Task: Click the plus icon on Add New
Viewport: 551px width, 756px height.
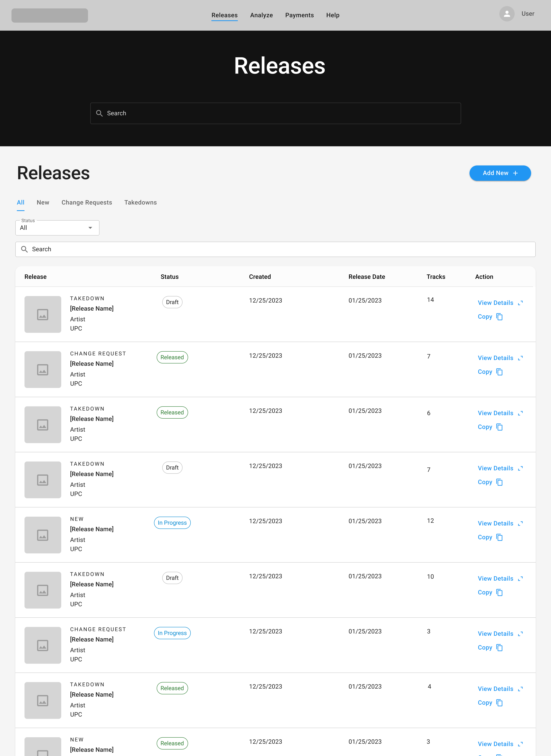Action: 515,173
